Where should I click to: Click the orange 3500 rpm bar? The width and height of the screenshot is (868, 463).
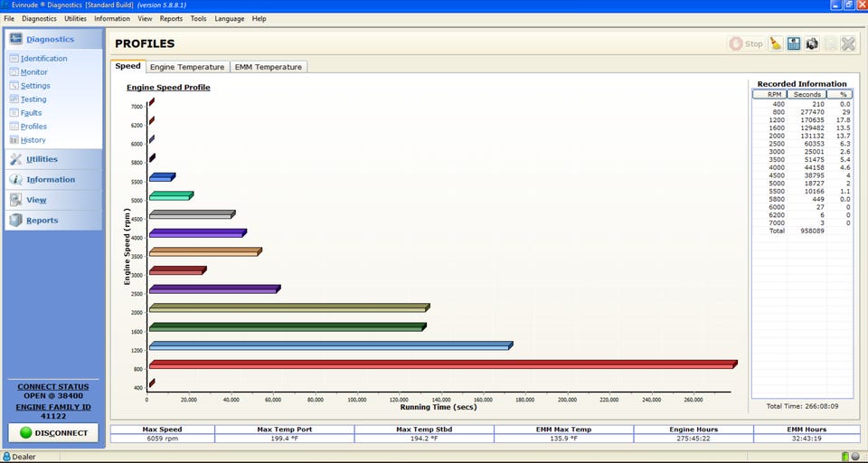point(205,251)
